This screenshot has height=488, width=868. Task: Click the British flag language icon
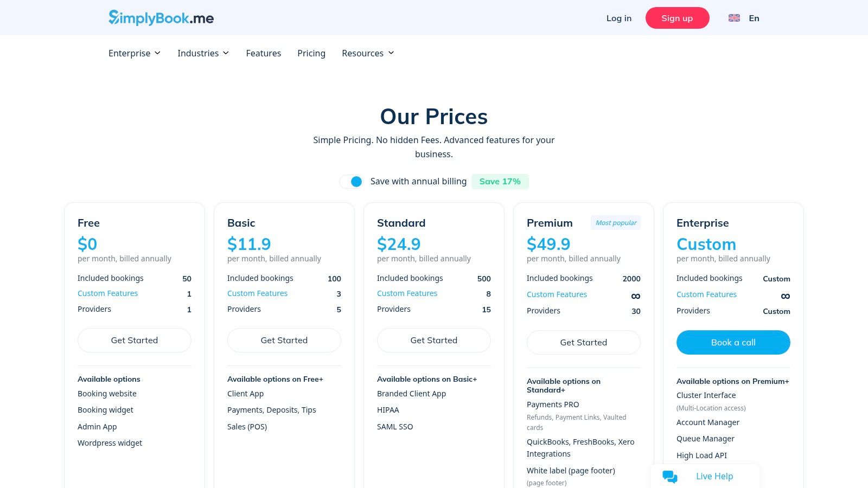[734, 17]
